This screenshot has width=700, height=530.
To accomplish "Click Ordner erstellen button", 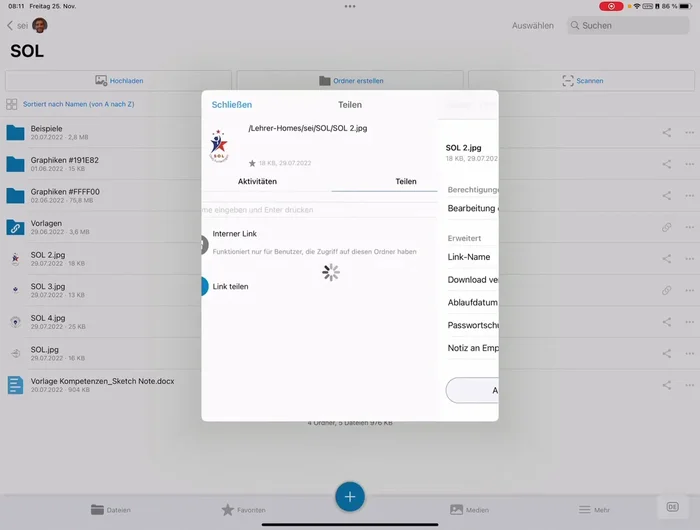I will click(x=350, y=80).
